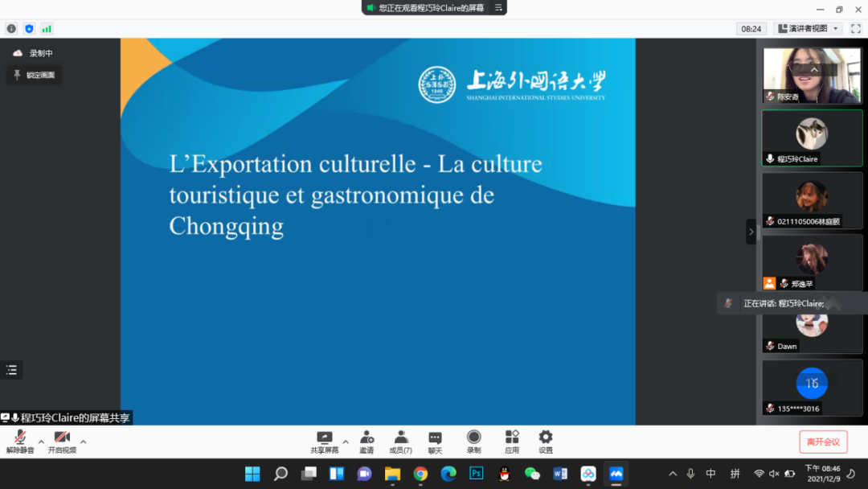The height and width of the screenshot is (489, 868).
Task: Expand video options arrow beside camera
Action: [x=83, y=442]
